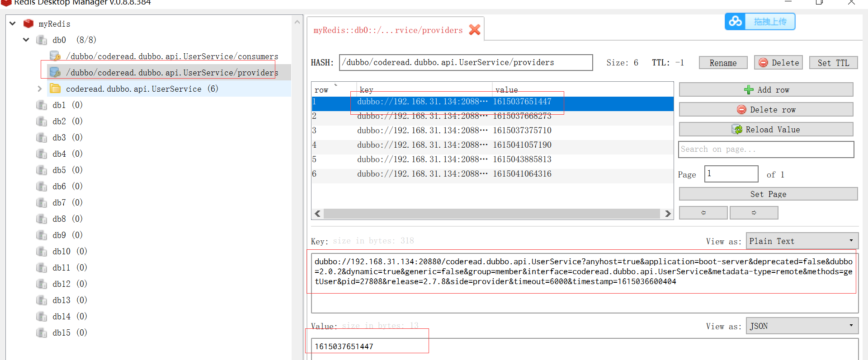Click the db0 database icon
This screenshot has height=360, width=868.
point(42,40)
